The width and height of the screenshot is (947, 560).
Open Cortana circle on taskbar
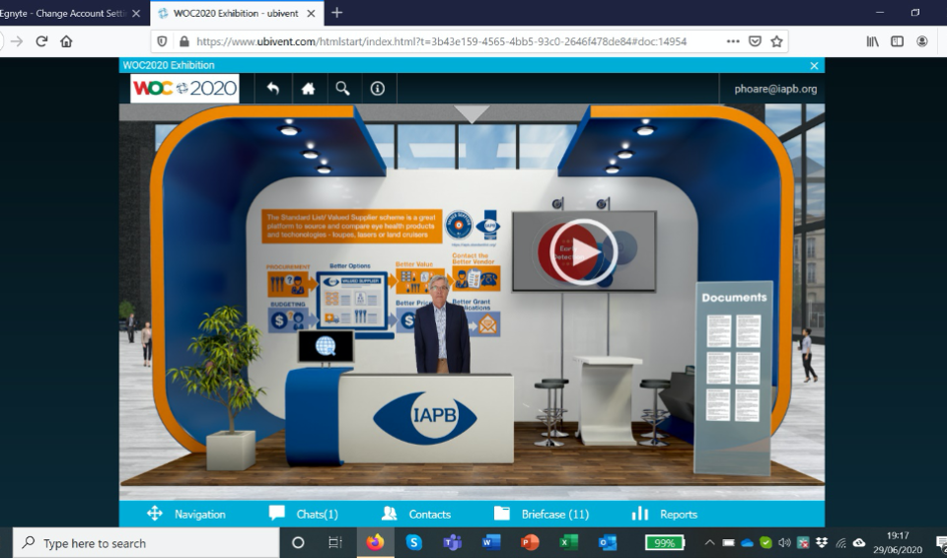tap(298, 542)
